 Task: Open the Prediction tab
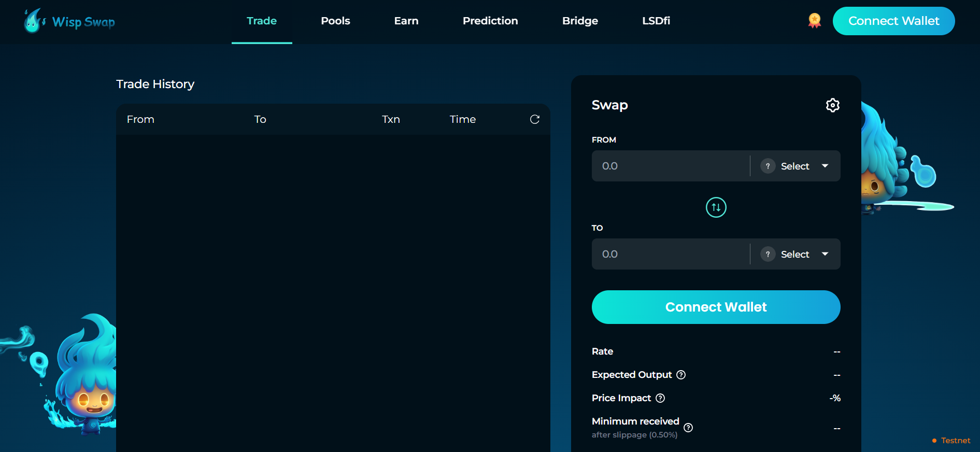[x=490, y=21]
